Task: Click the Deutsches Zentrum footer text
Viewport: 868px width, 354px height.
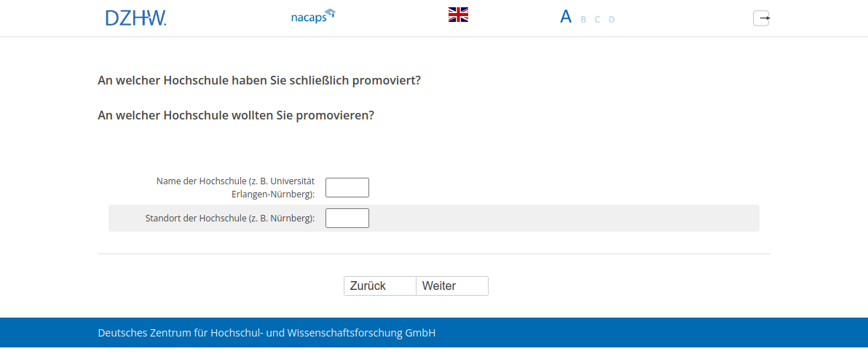Action: coord(267,333)
